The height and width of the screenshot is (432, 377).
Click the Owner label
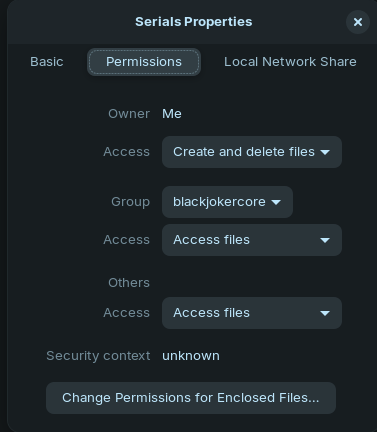point(129,114)
